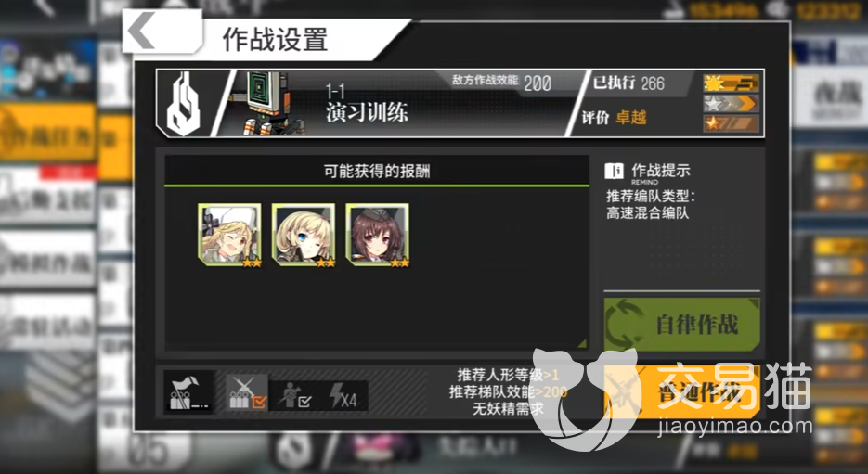The image size is (868, 474).
Task: Select the flag echelon formation icon
Action: coord(188,392)
